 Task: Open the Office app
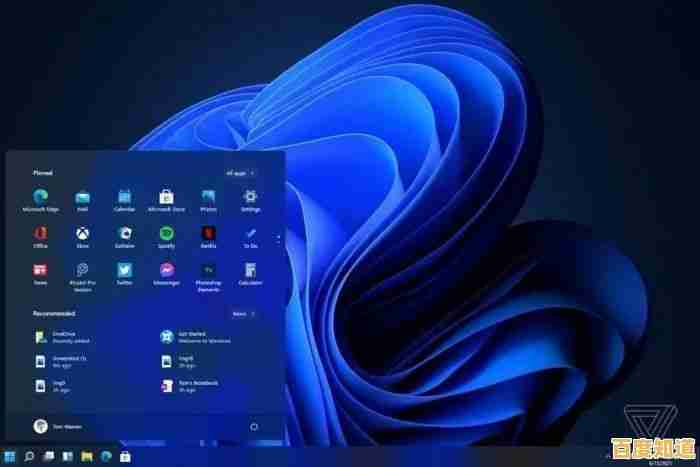point(40,234)
